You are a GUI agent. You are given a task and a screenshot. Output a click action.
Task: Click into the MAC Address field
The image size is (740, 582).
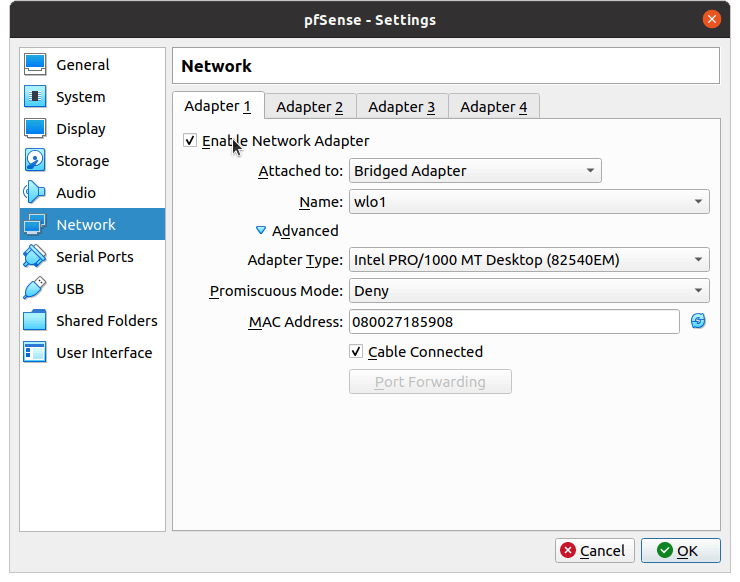[x=513, y=322]
